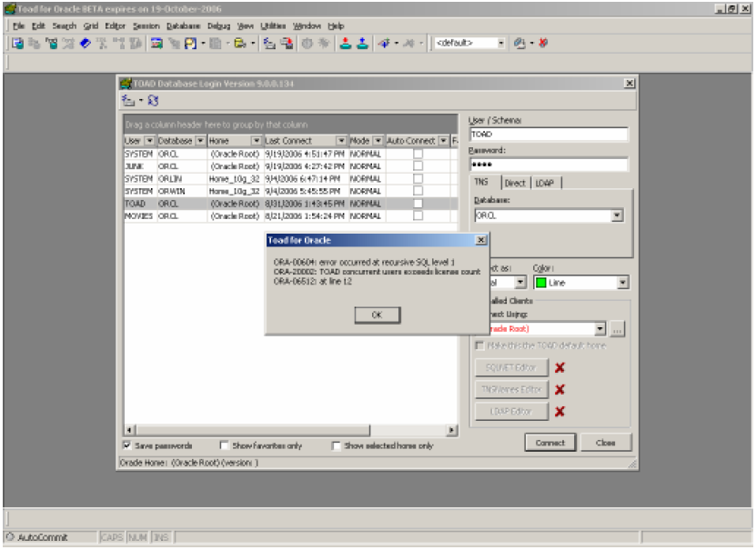
Task: Click the TNSNames Editor button
Action: pos(511,389)
